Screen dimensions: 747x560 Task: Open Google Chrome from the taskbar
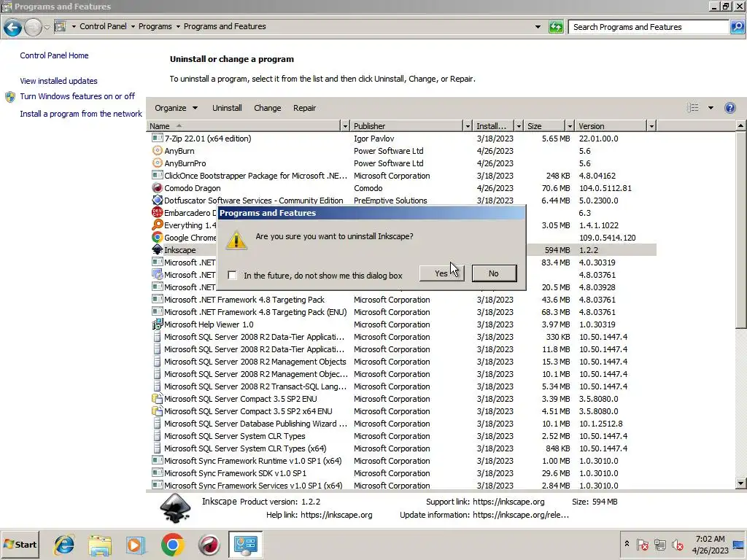(172, 545)
